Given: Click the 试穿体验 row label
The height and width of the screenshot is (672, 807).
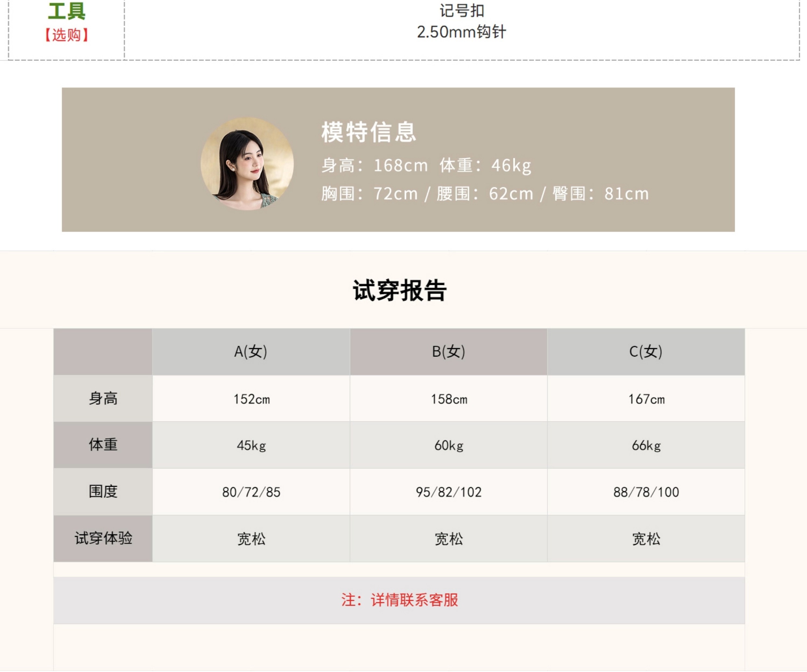Looking at the screenshot, I should tap(103, 538).
